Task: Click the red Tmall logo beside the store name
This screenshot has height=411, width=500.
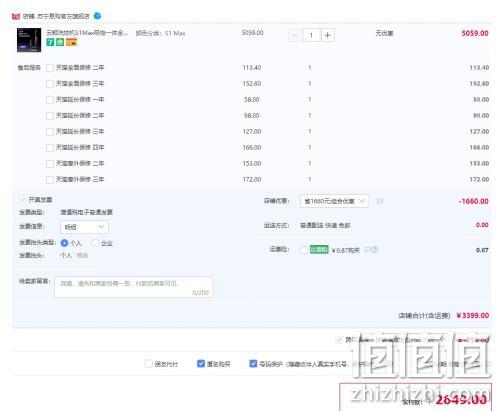Action: [x=16, y=16]
